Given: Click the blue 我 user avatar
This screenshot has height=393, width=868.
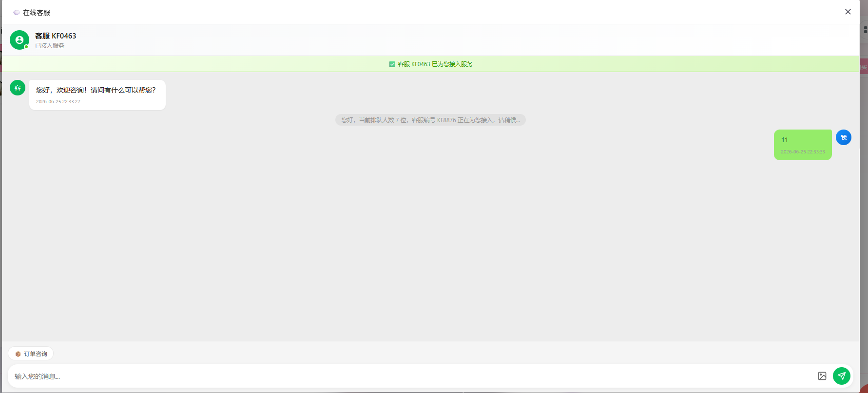Looking at the screenshot, I should click(844, 137).
